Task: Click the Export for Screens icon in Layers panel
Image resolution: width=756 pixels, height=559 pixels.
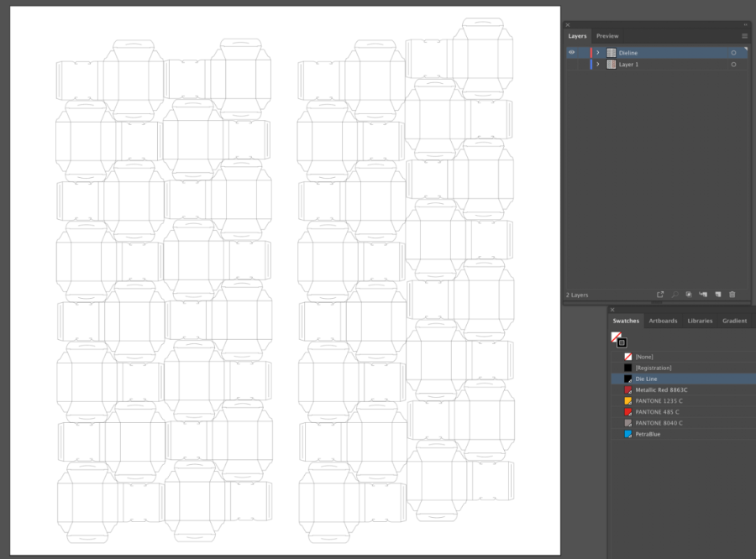Action: (660, 295)
